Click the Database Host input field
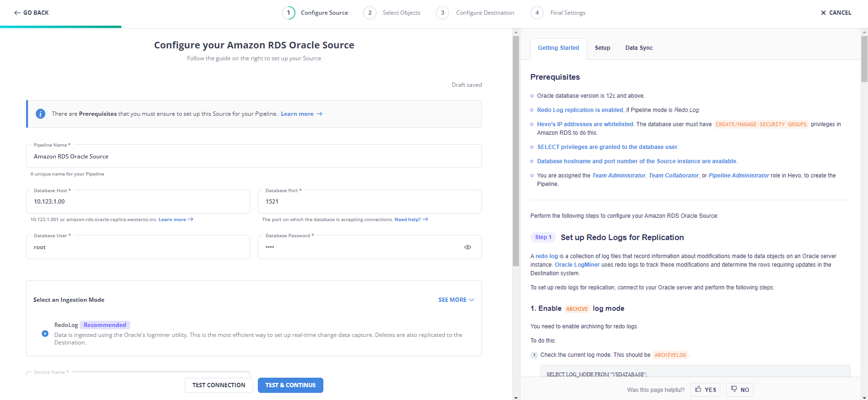868x400 pixels. 138,202
